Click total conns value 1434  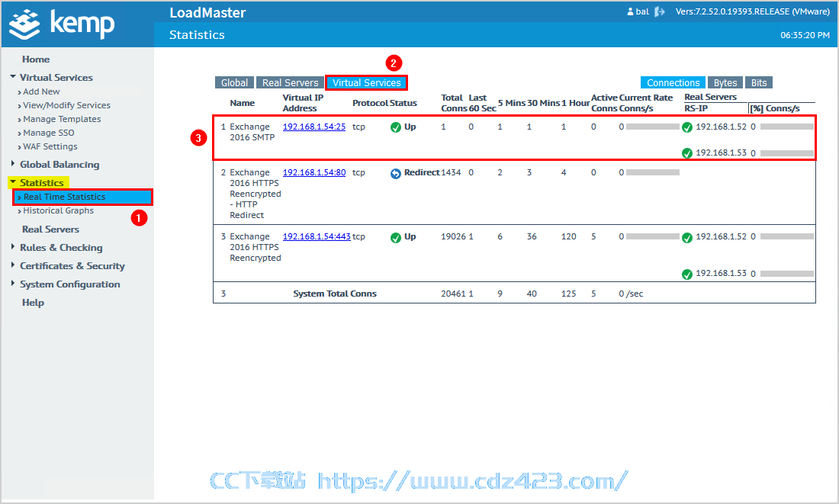(451, 172)
